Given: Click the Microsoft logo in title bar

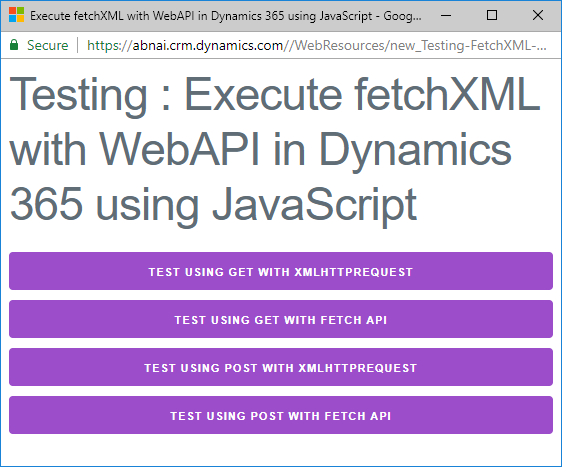Looking at the screenshot, I should (x=16, y=15).
